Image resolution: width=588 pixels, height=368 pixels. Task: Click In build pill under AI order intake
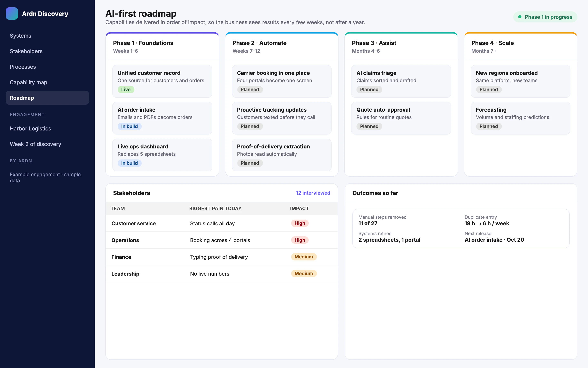[129, 126]
